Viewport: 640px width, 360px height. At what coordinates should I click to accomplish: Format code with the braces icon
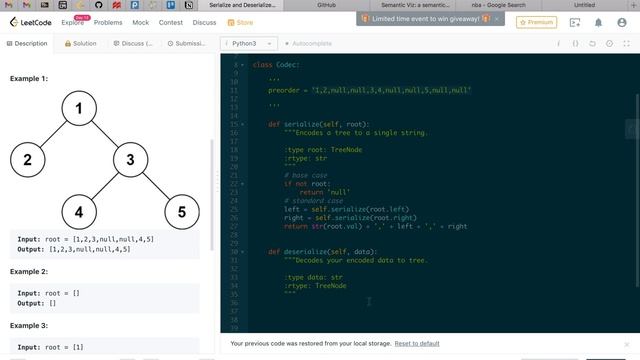click(x=575, y=43)
